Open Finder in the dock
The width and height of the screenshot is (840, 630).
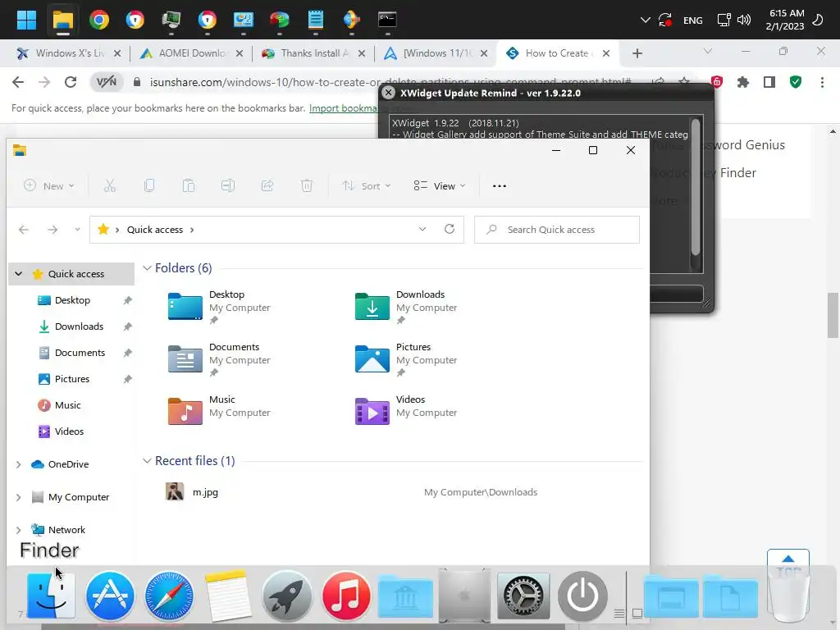51,596
